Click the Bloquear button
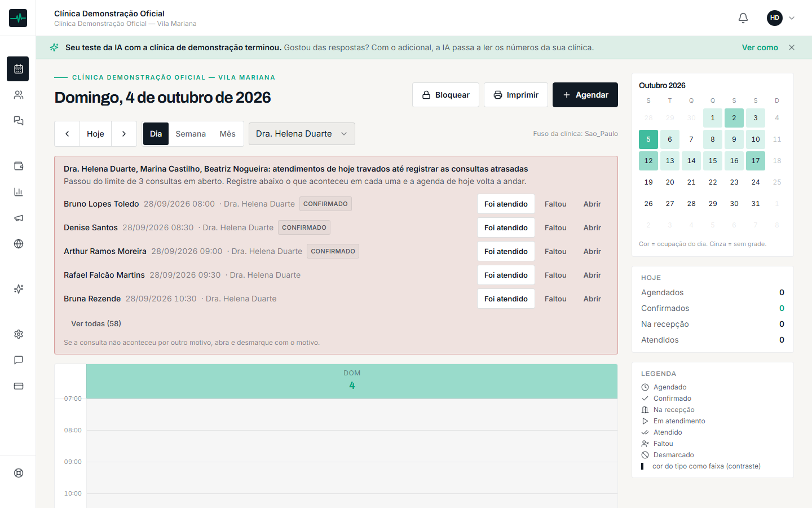 coord(445,95)
